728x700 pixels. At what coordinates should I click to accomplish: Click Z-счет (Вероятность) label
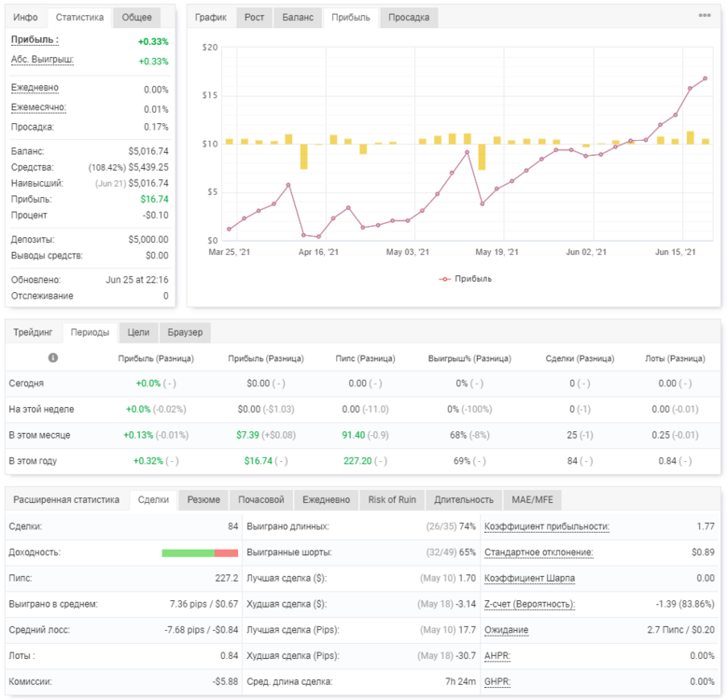click(529, 605)
